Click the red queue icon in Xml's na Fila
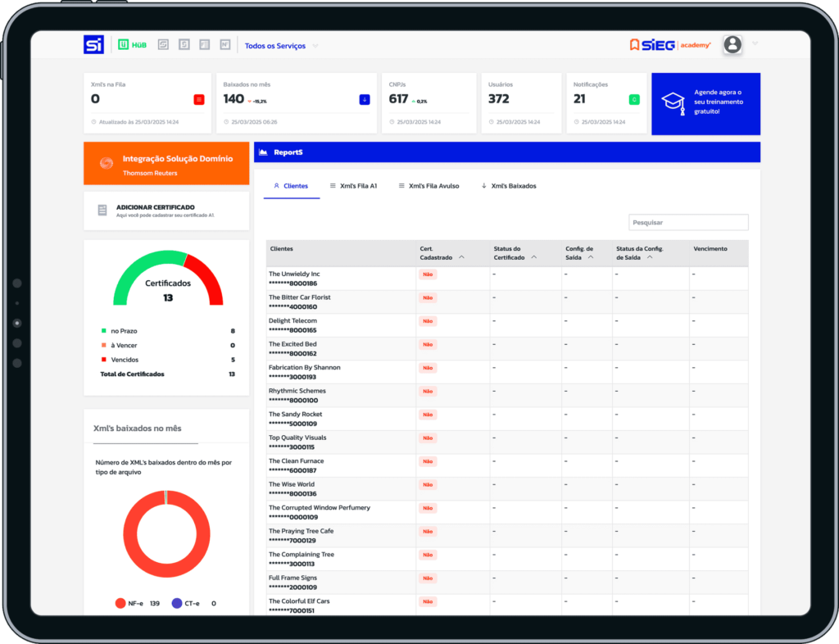This screenshot has width=839, height=644. tap(198, 99)
